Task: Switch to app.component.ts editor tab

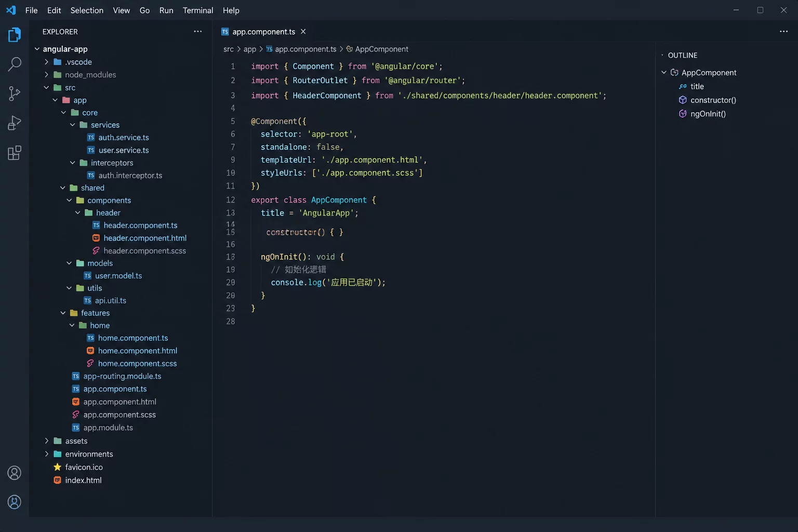Action: click(263, 32)
